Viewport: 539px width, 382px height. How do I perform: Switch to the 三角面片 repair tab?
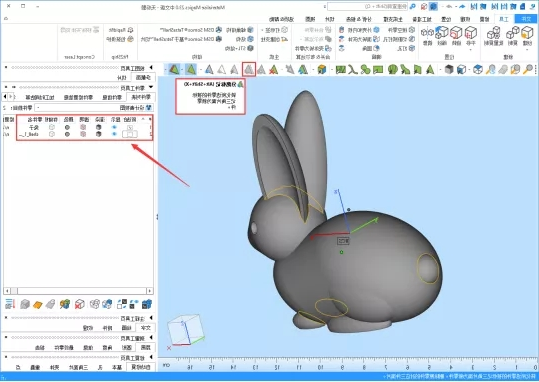tap(78, 367)
